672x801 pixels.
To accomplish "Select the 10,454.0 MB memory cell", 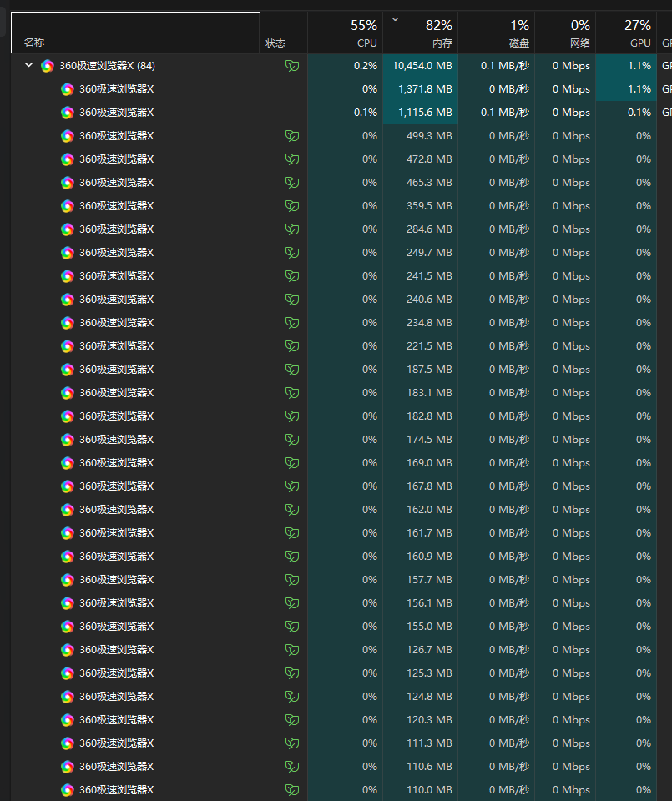I will click(420, 65).
